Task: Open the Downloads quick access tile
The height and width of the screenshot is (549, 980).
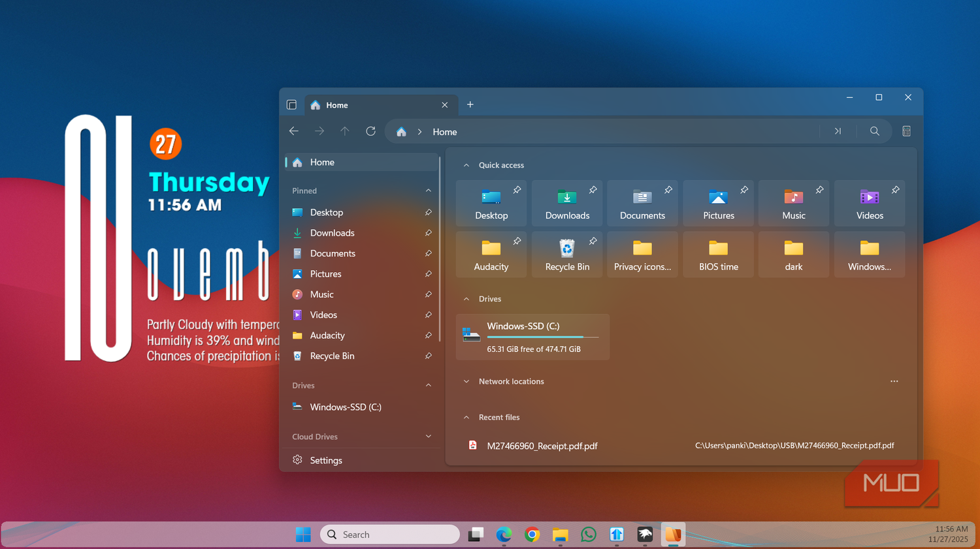Action: click(567, 203)
